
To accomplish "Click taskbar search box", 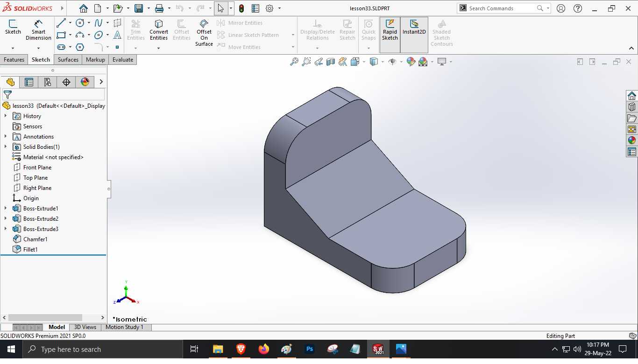I will point(103,350).
